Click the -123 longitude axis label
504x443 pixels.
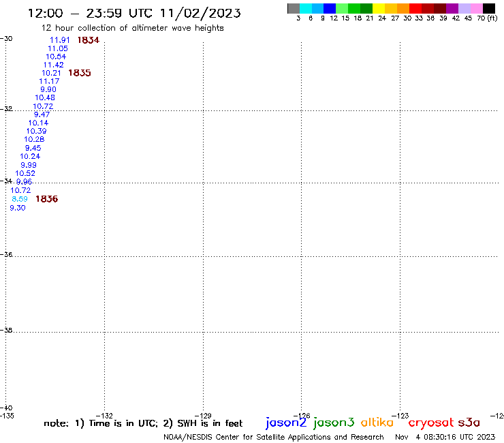(x=400, y=416)
